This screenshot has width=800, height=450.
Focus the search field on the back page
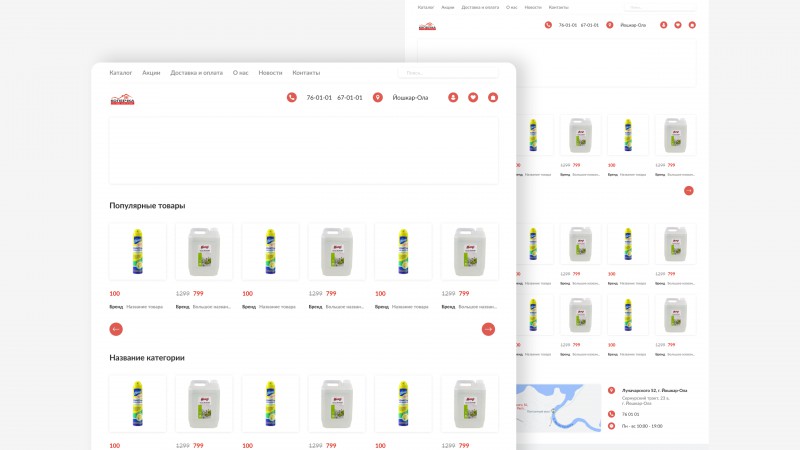tap(660, 8)
